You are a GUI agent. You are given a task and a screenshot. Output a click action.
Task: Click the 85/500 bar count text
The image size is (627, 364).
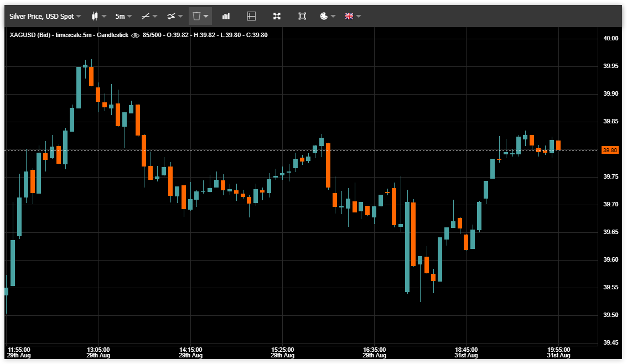(x=152, y=35)
